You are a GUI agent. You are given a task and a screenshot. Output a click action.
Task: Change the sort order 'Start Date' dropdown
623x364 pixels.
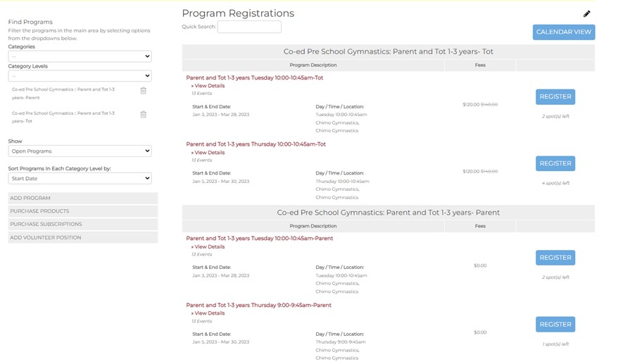[x=80, y=178]
